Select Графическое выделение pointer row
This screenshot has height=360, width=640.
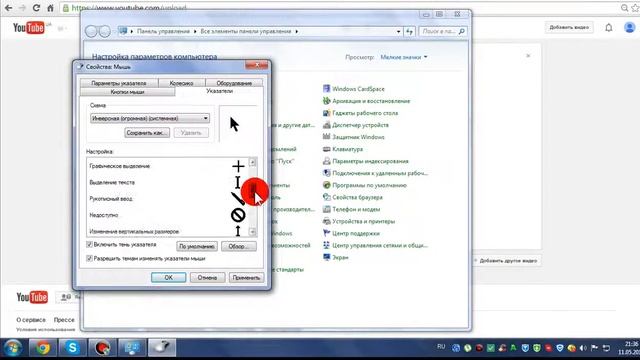coord(167,166)
